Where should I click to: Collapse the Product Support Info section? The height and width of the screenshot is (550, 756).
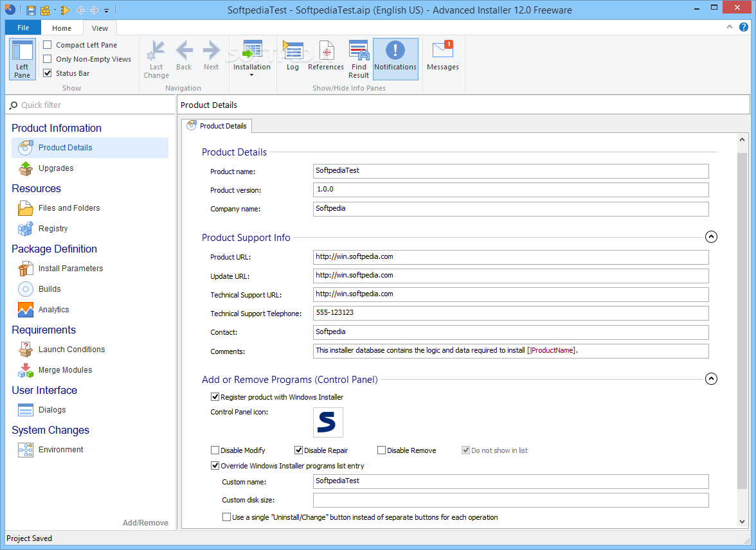pos(711,236)
